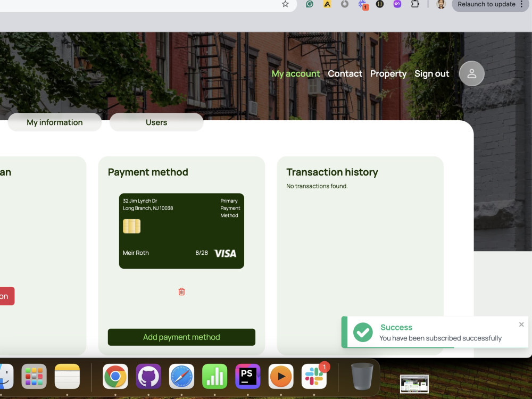Click Relaunch to update button

(487, 4)
